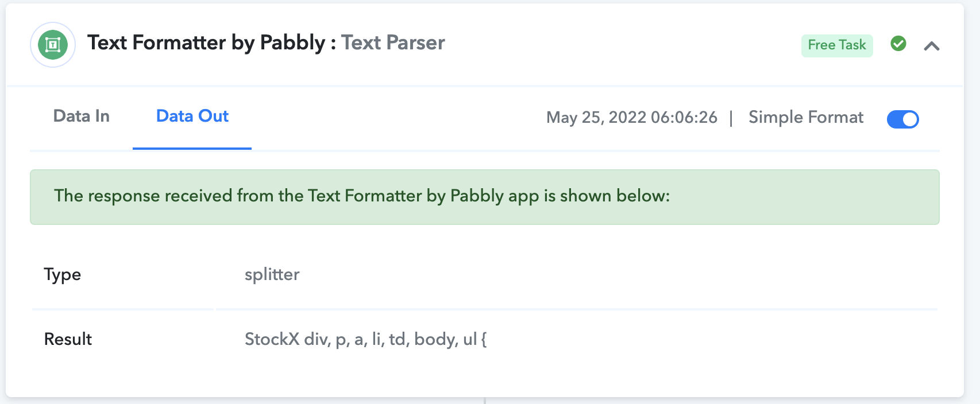Click the step header bar area
The height and width of the screenshot is (404, 980).
pos(485,45)
